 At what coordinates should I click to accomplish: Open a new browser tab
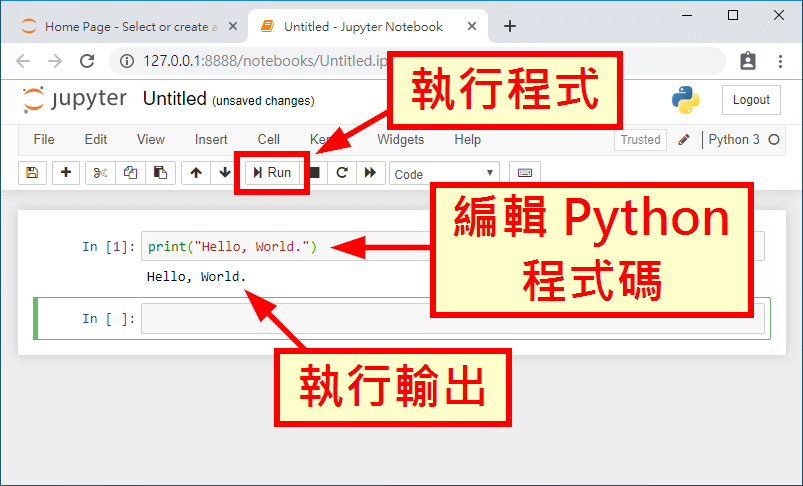pyautogui.click(x=510, y=26)
